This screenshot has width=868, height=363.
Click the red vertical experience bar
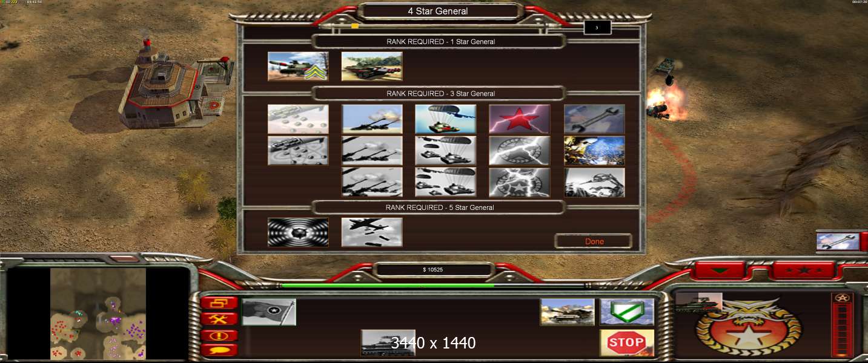tap(842, 329)
